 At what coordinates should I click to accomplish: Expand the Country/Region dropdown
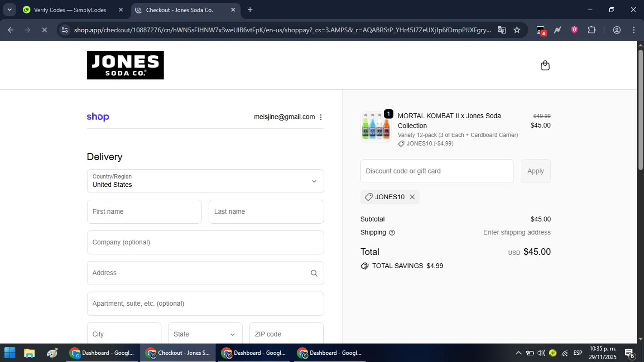tap(205, 181)
